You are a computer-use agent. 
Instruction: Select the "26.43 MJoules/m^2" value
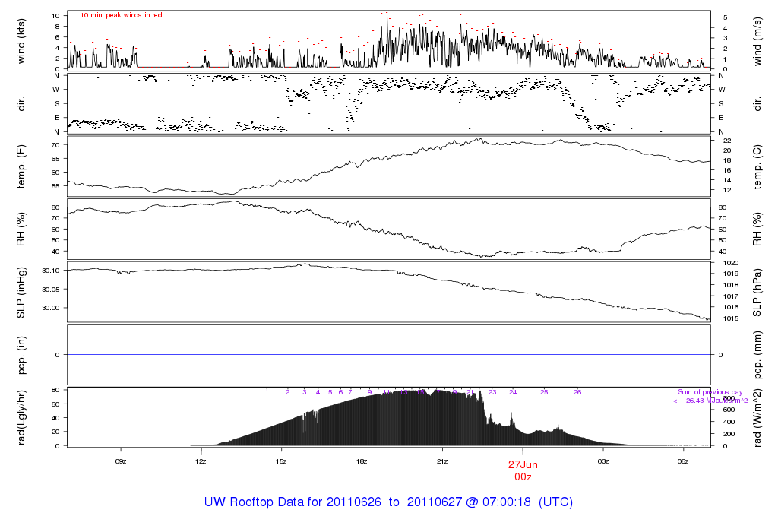[x=716, y=401]
